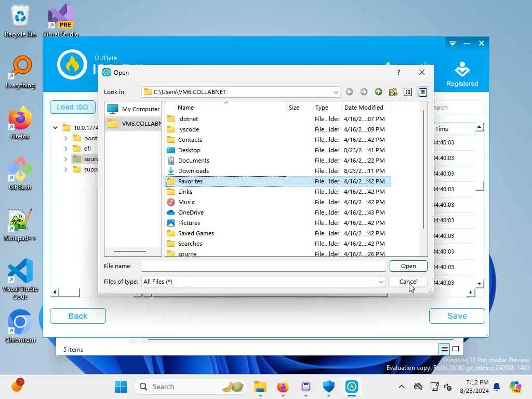Show hidden system tray icons

402,387
